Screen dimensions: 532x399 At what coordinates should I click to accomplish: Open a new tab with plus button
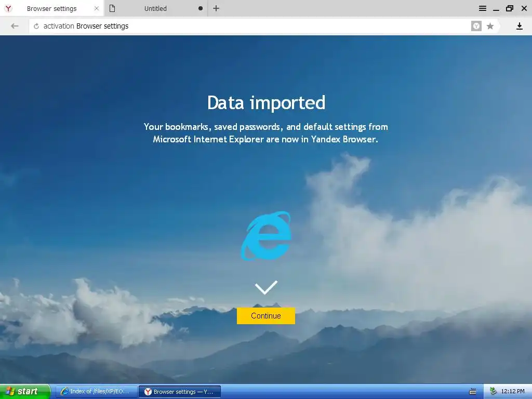[216, 8]
